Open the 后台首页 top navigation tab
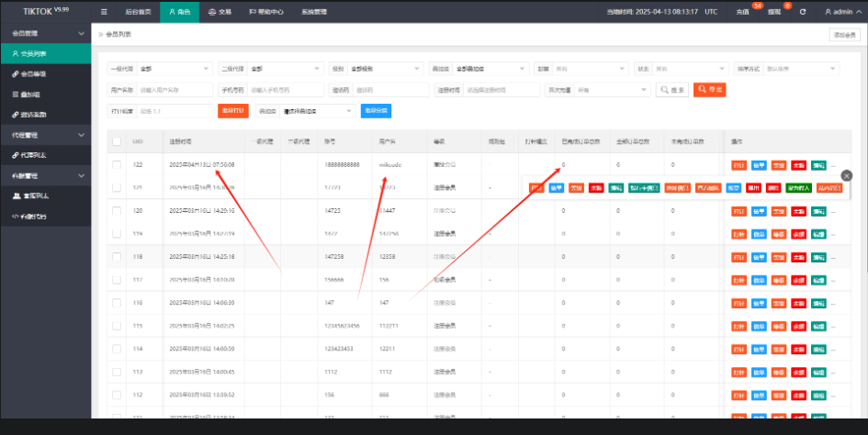Image resolution: width=868 pixels, height=435 pixels. point(138,12)
